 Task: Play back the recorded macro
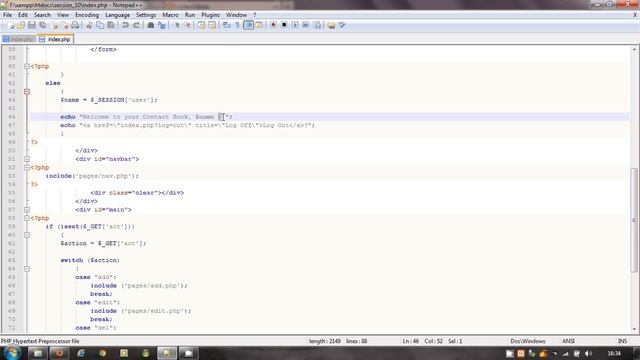295,25
